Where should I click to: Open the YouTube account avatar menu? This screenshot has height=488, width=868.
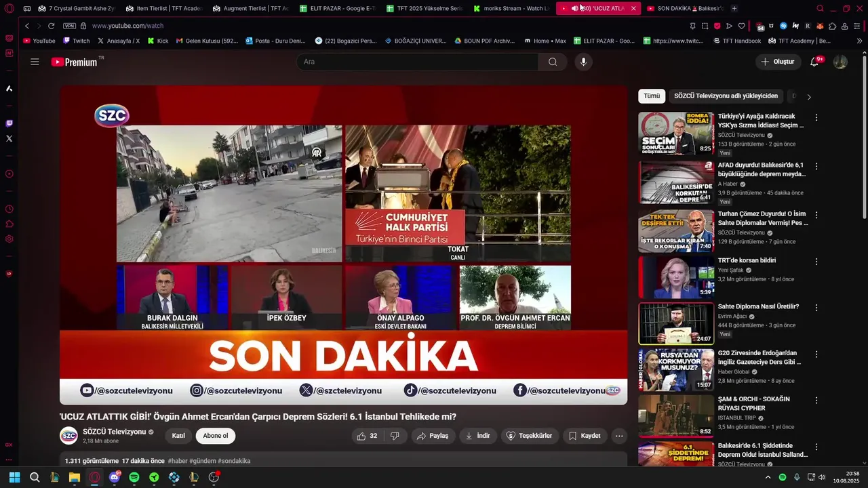pyautogui.click(x=840, y=62)
